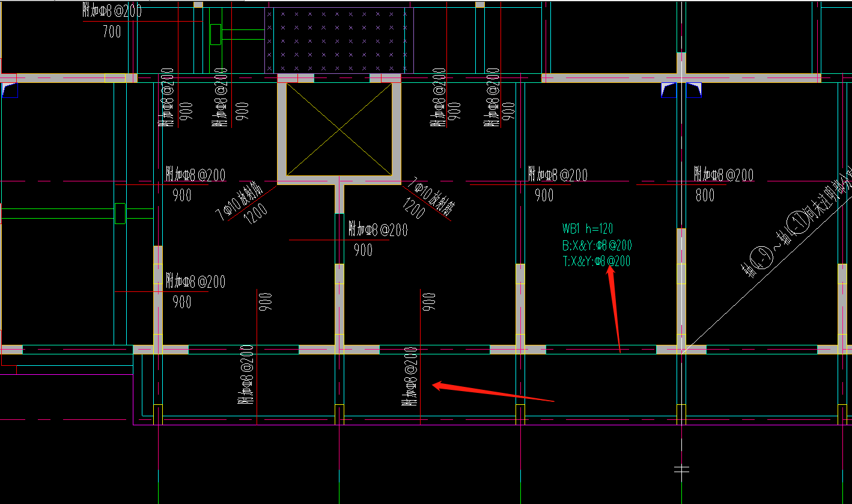Click the 1200 under the right radial bar

tap(415, 208)
